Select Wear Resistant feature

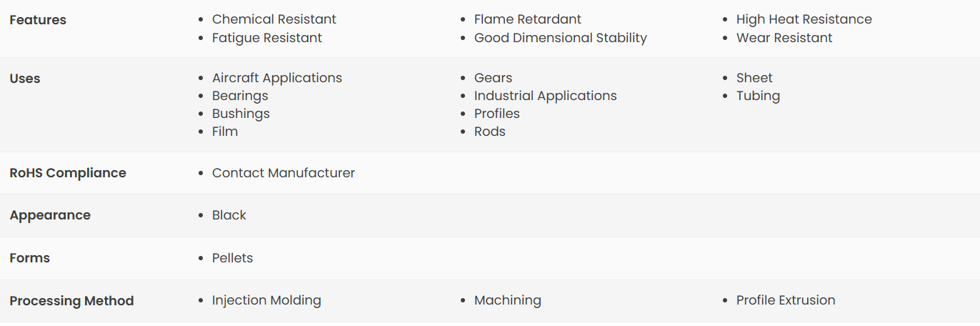[x=784, y=38]
